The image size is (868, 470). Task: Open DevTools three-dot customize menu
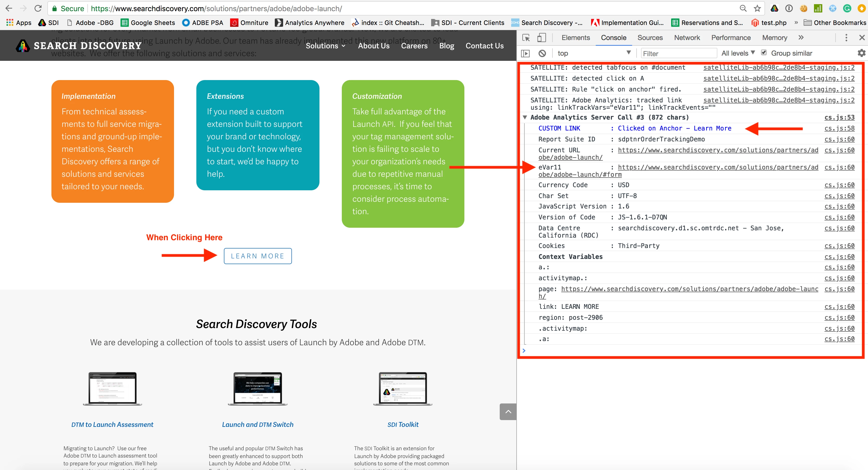(x=846, y=38)
